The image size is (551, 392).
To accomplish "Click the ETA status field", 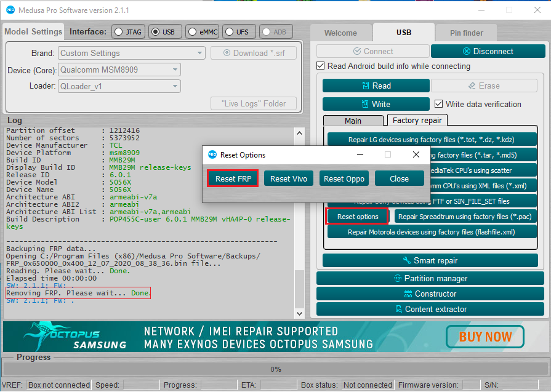I will (279, 385).
